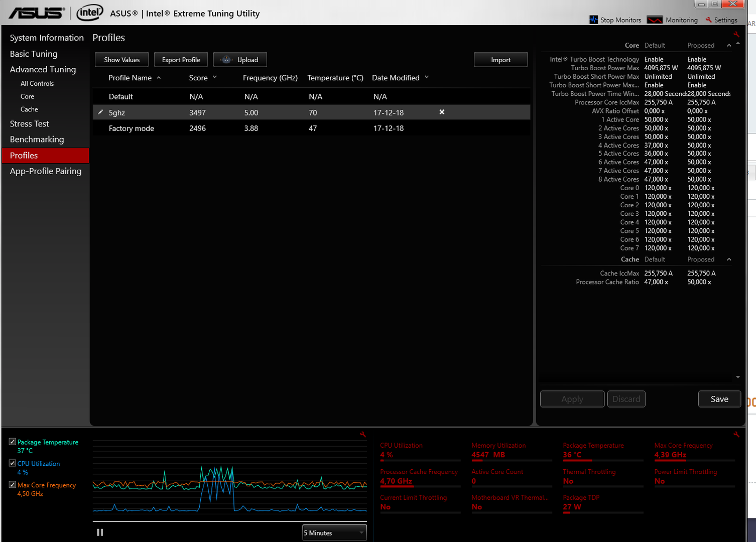Click Package TDP 27 W readout
Image resolution: width=756 pixels, height=542 pixels.
tap(603, 503)
